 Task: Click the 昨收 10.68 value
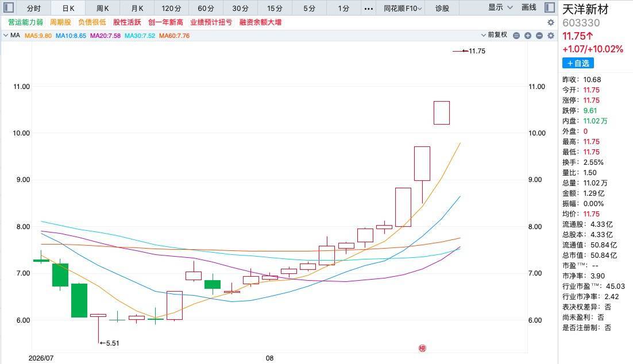coord(592,79)
